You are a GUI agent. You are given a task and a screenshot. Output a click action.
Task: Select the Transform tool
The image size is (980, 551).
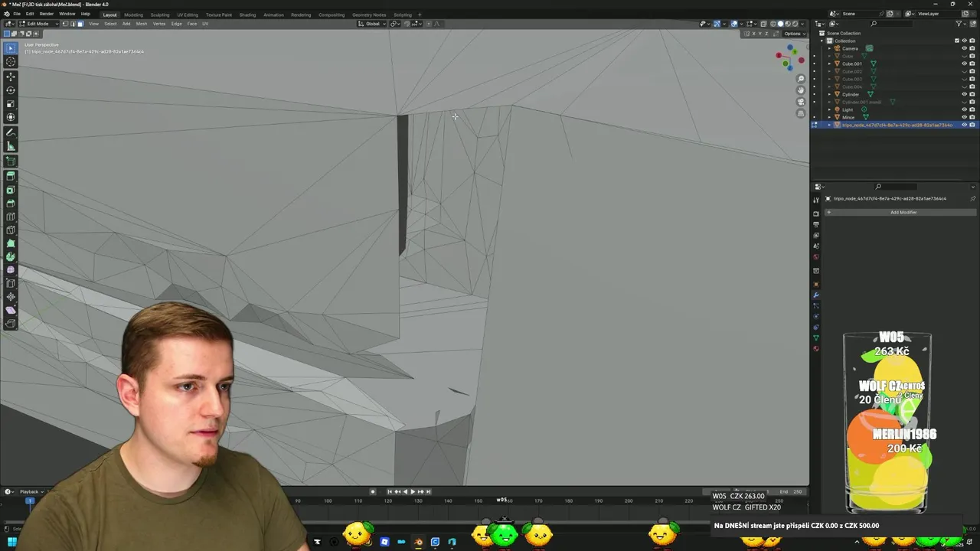tap(11, 118)
